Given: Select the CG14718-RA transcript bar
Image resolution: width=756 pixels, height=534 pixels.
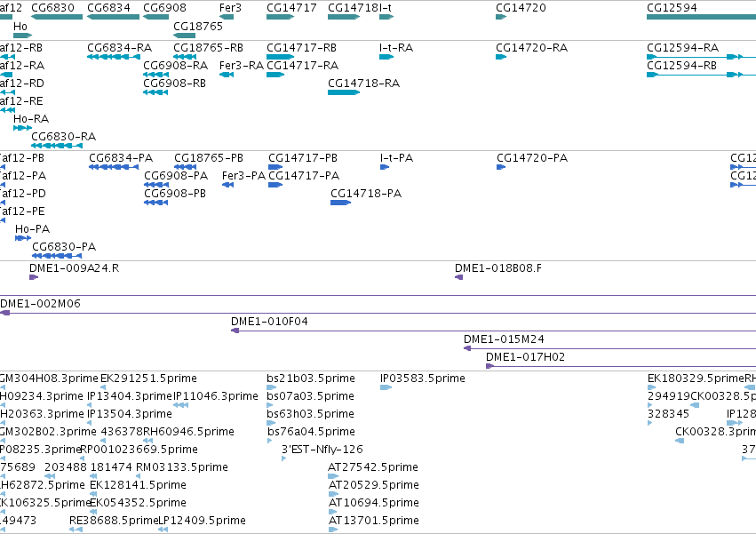Looking at the screenshot, I should point(344,92).
